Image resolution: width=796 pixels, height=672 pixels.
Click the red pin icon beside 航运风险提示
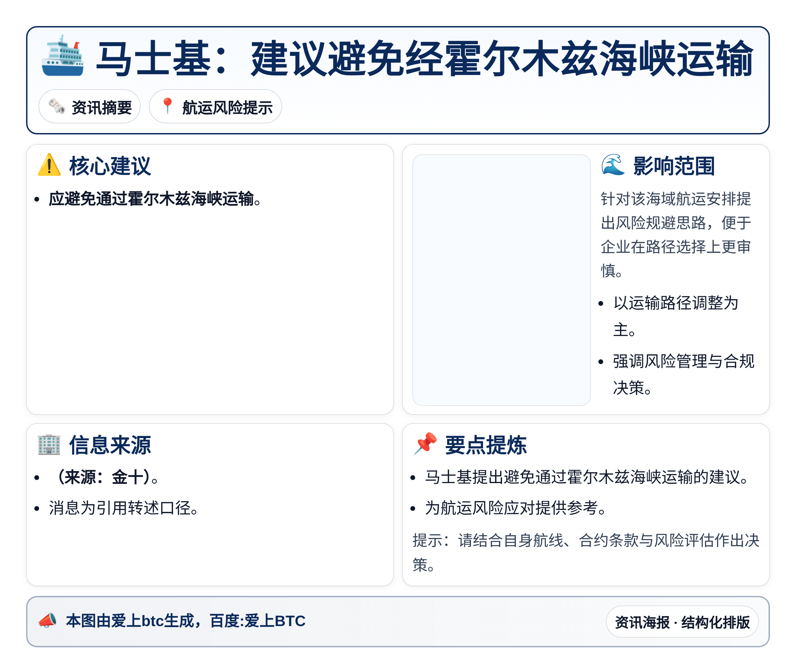(x=167, y=106)
